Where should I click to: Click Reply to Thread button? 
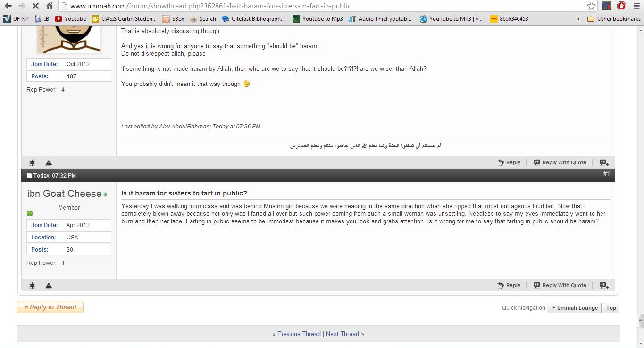pyautogui.click(x=50, y=307)
